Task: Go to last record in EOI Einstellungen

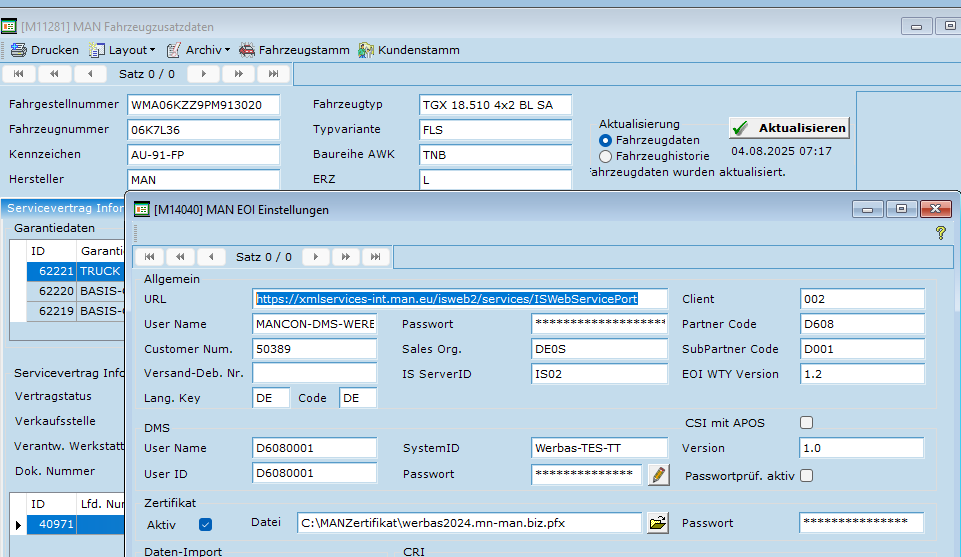Action: coord(374,257)
